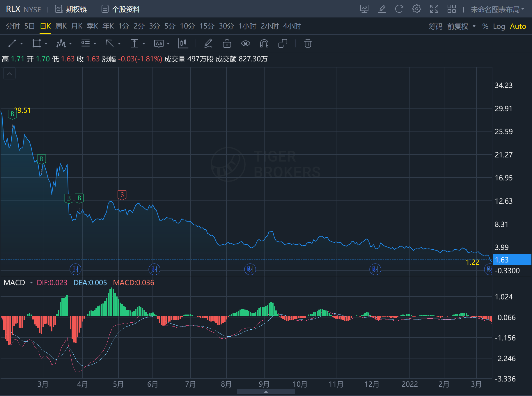532x396 pixels.
Task: Click the pencil brush drawing icon
Action: [x=208, y=44]
